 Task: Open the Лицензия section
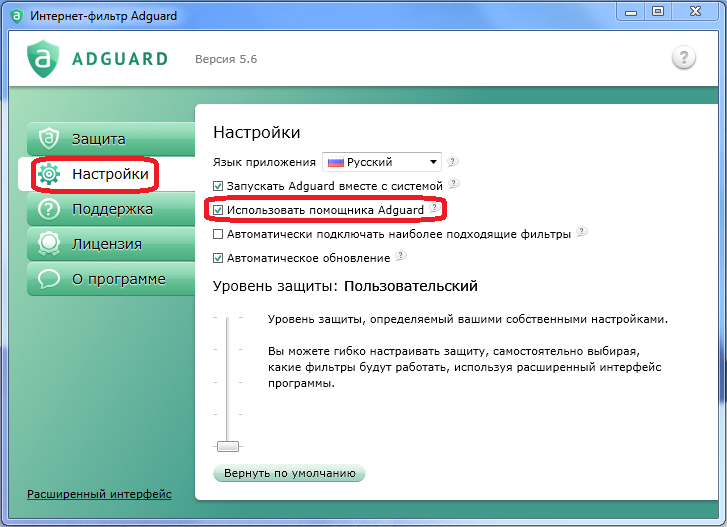click(111, 244)
